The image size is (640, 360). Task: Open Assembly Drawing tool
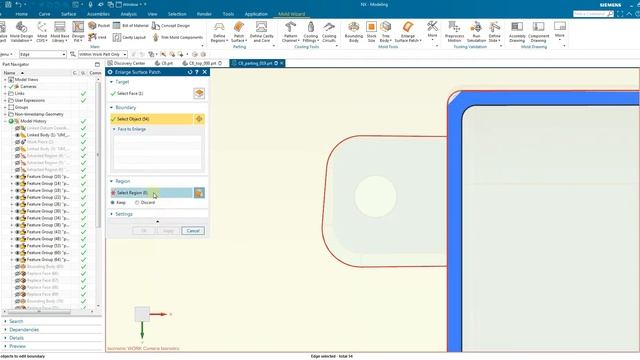coord(517,32)
